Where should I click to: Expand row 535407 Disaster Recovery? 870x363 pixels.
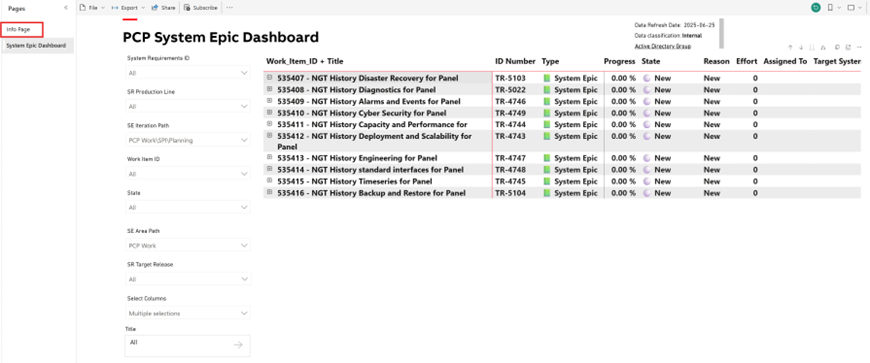click(270, 77)
